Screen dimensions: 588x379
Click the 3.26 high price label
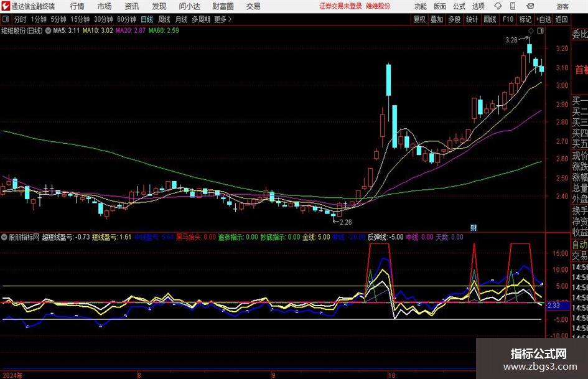(511, 40)
